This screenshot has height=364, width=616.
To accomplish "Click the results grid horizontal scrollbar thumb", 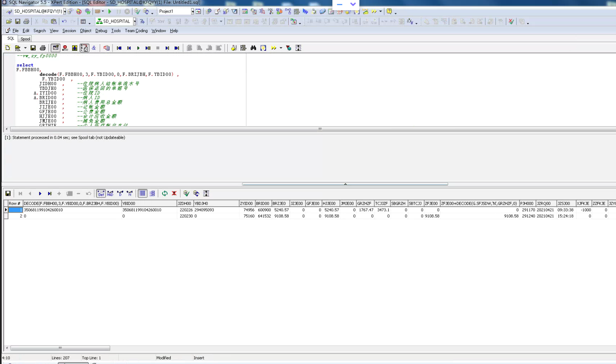I will click(x=60, y=348).
